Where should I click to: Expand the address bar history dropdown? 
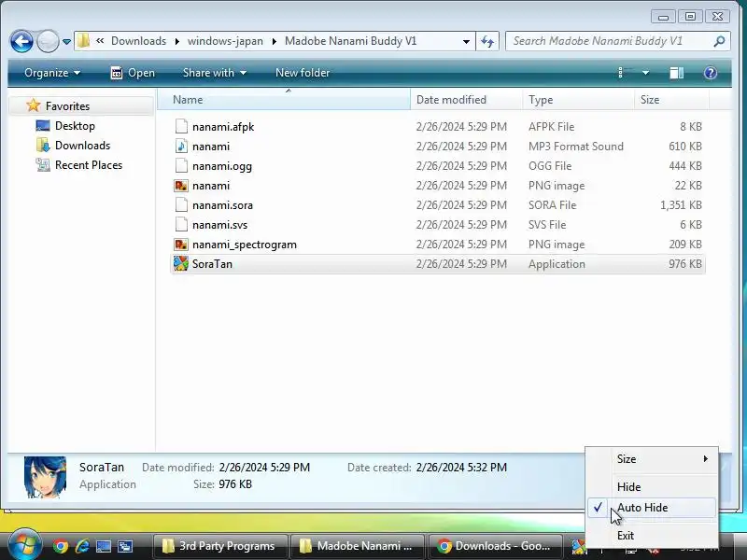pyautogui.click(x=466, y=41)
